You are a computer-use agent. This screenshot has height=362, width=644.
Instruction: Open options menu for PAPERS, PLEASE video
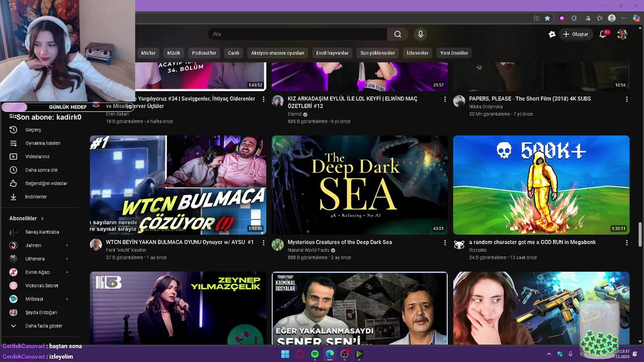(626, 100)
